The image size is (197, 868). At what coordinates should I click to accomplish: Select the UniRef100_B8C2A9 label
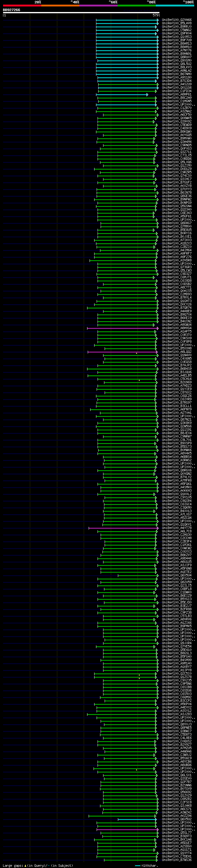coord(176,98)
